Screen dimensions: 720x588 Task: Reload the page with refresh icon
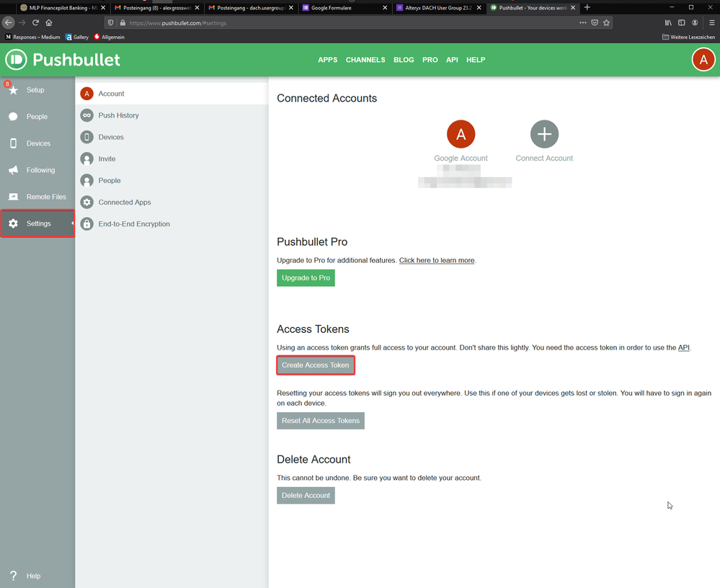click(x=35, y=22)
